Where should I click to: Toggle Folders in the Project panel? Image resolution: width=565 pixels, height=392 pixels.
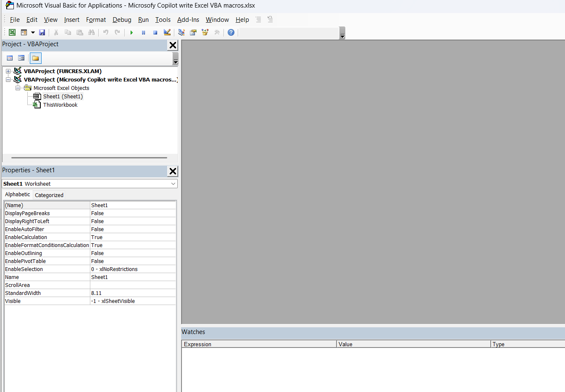36,58
